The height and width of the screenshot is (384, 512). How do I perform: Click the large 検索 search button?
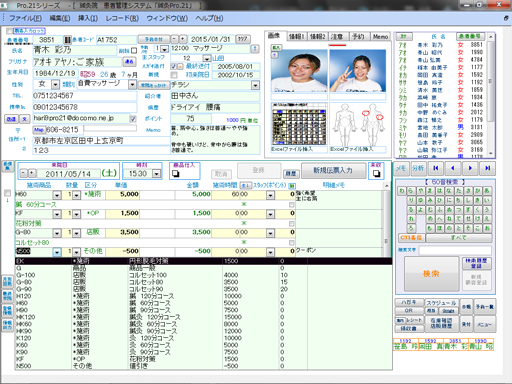click(x=431, y=274)
